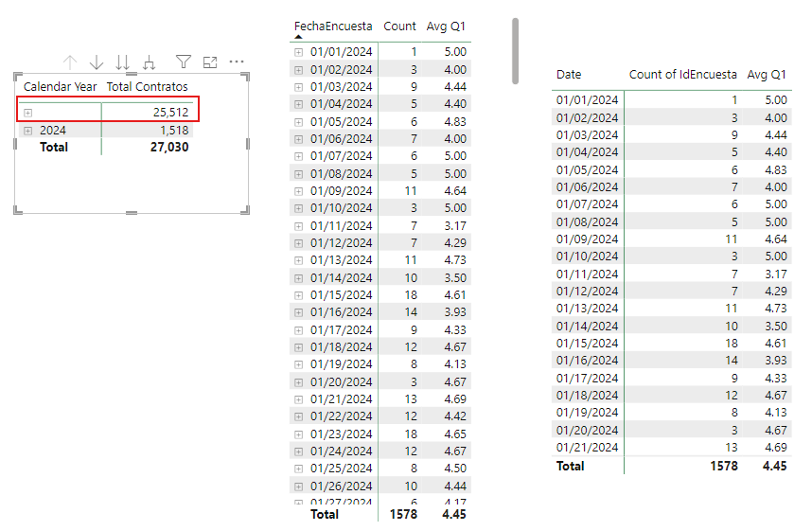Open the visual filter funnel icon

184,62
